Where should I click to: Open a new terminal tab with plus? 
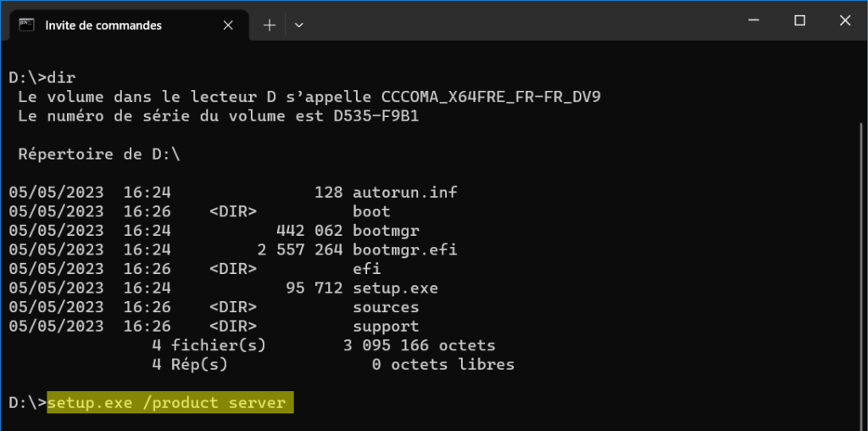270,25
